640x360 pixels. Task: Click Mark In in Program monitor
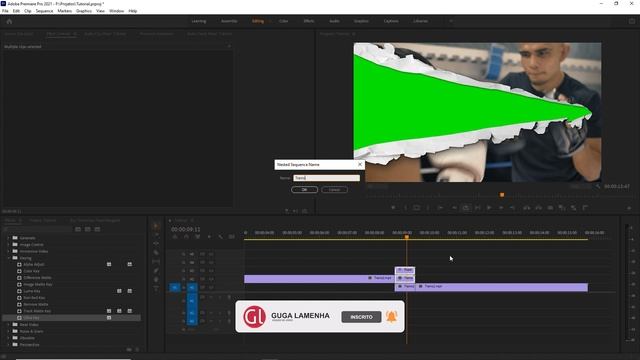point(405,208)
